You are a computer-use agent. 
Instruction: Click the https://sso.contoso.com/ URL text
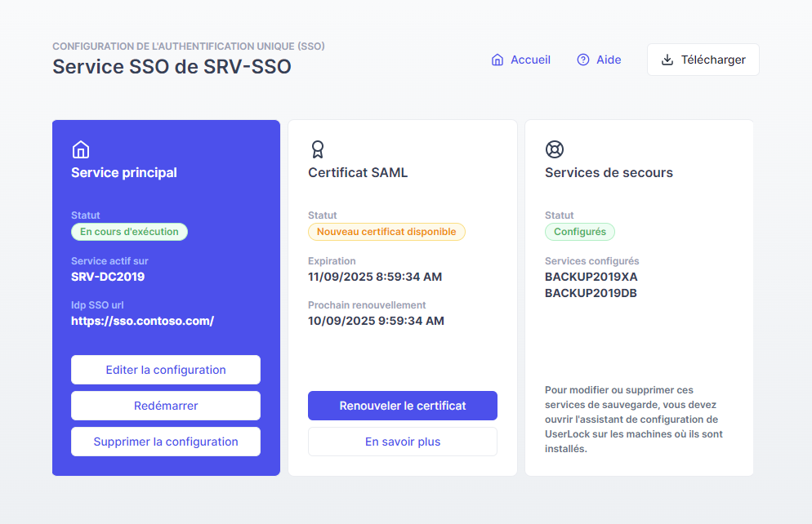142,321
